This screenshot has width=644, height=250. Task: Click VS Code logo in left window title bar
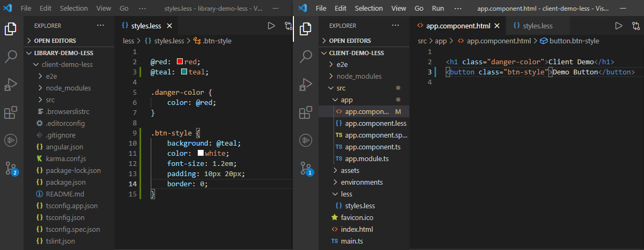pos(8,8)
